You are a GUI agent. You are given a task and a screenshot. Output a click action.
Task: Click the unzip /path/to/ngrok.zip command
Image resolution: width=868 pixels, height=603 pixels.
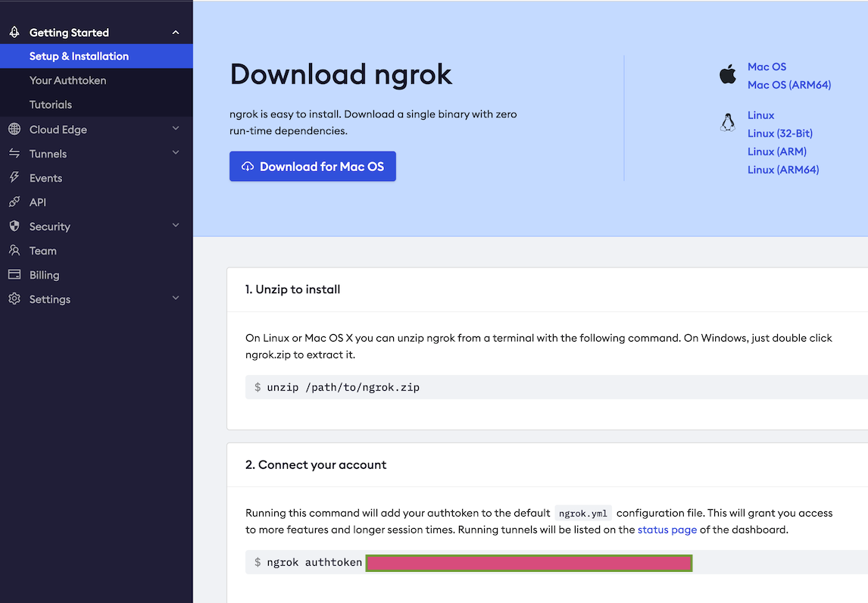pyautogui.click(x=343, y=387)
